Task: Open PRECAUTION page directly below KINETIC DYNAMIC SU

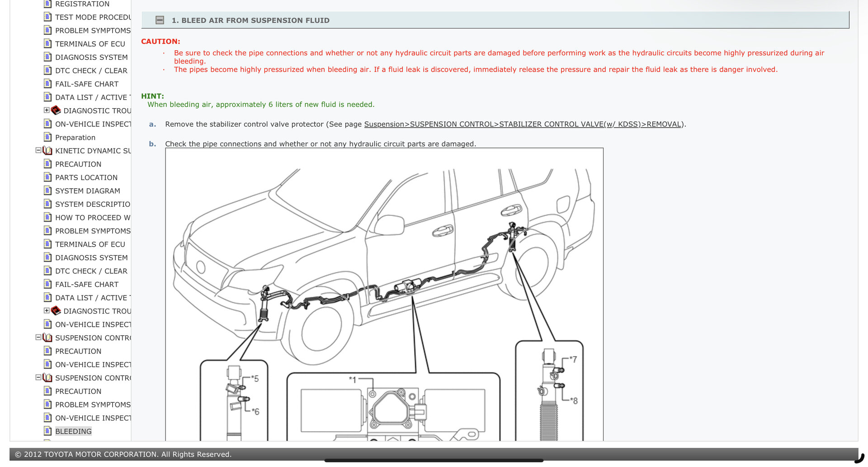Action: pyautogui.click(x=78, y=164)
